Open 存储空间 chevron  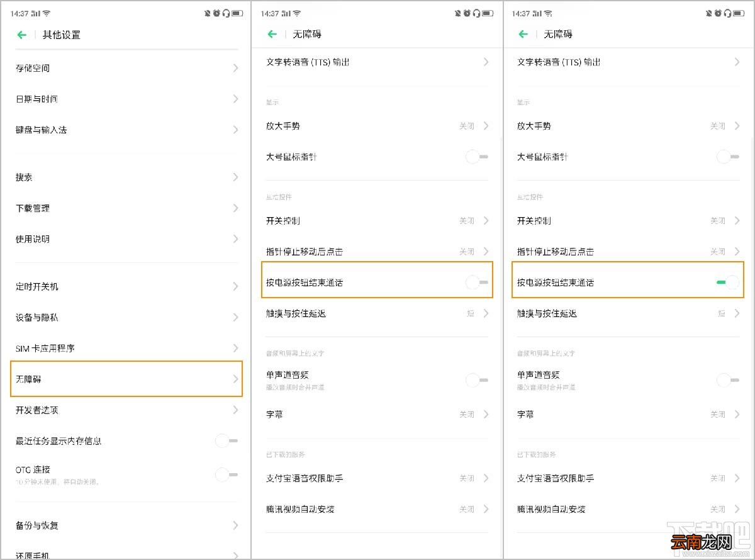235,68
